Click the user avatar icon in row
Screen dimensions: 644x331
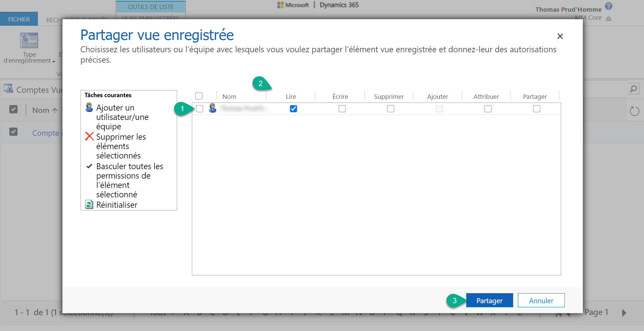(212, 108)
